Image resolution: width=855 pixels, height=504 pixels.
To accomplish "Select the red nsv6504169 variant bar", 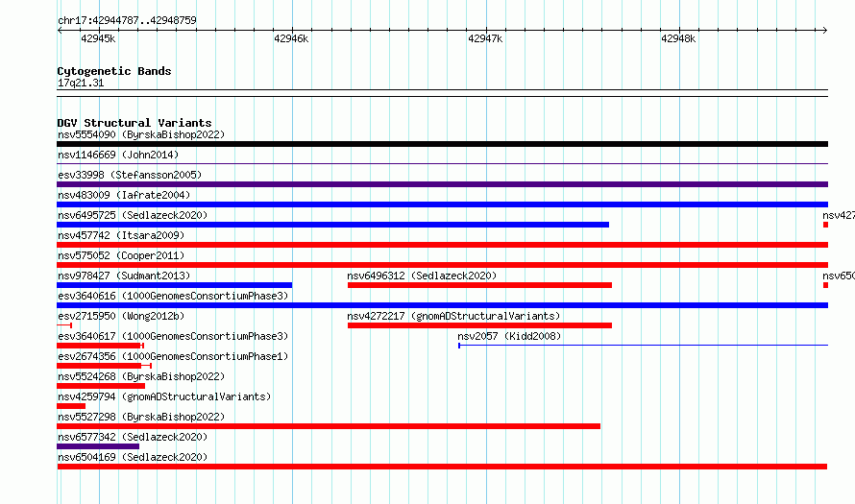I will (442, 467).
